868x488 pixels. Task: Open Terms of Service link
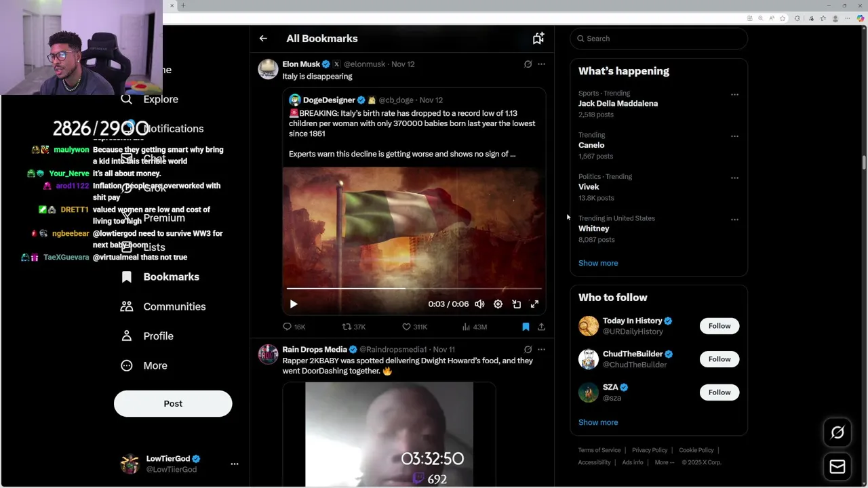599,450
